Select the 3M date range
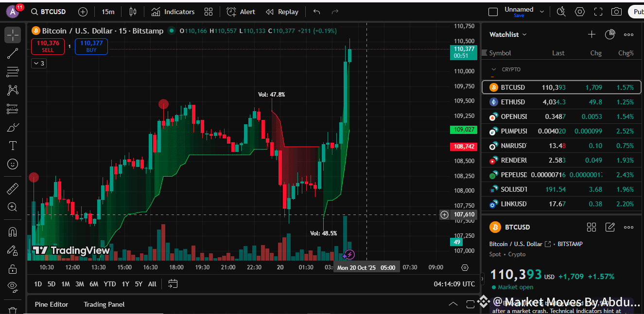 (80, 284)
